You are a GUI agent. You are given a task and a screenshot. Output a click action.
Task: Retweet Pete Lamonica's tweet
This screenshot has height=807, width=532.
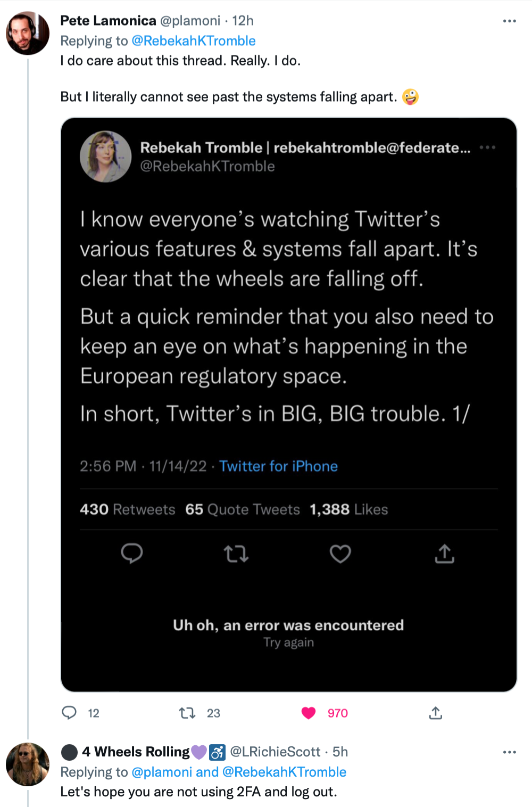point(187,713)
